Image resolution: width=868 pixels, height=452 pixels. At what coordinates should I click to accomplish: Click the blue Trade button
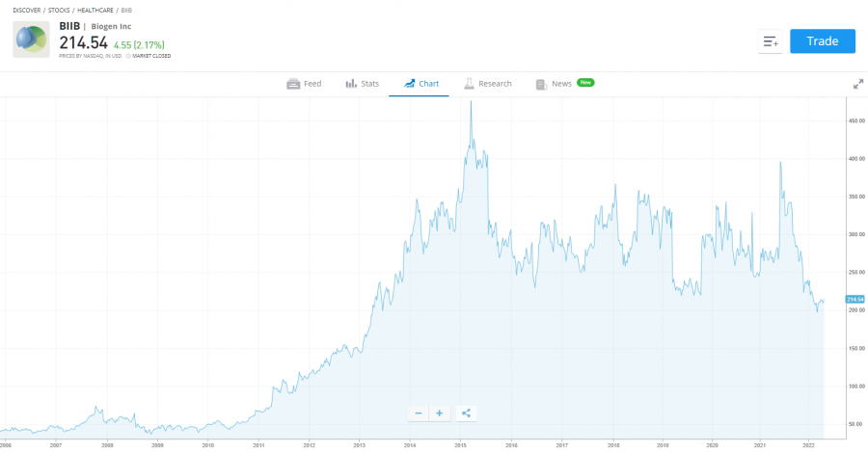(822, 41)
